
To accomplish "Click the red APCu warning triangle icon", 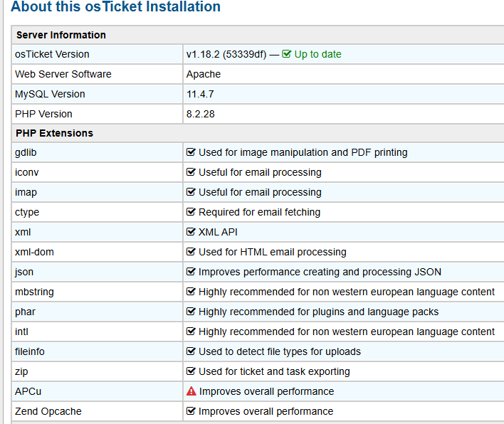I will pos(191,391).
